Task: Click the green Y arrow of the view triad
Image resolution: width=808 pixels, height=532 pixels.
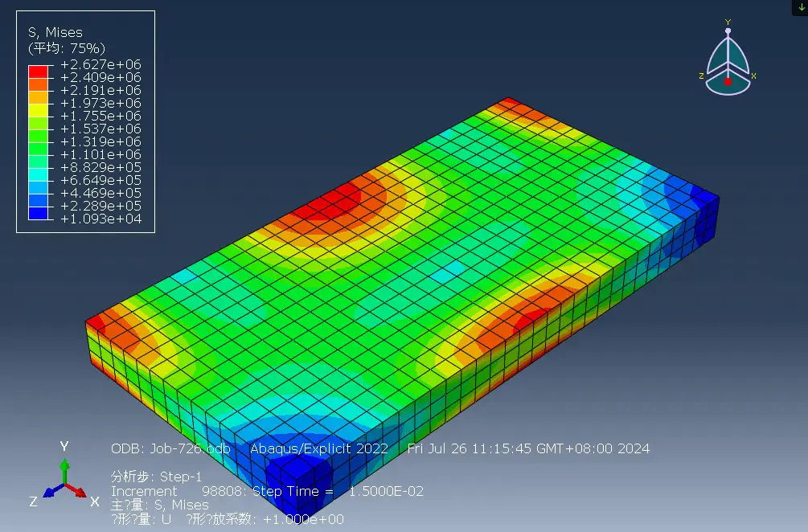Action: (x=64, y=469)
